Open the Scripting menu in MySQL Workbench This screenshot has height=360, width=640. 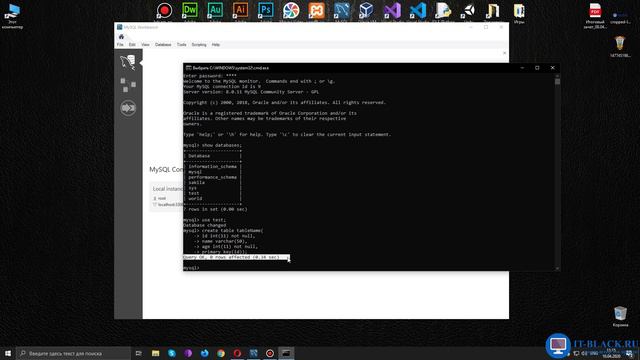pyautogui.click(x=199, y=44)
